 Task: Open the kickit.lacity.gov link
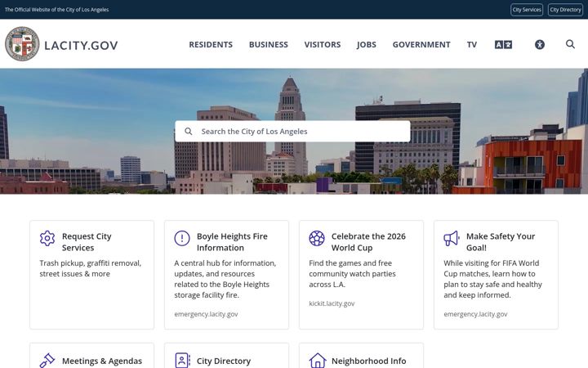tap(332, 303)
